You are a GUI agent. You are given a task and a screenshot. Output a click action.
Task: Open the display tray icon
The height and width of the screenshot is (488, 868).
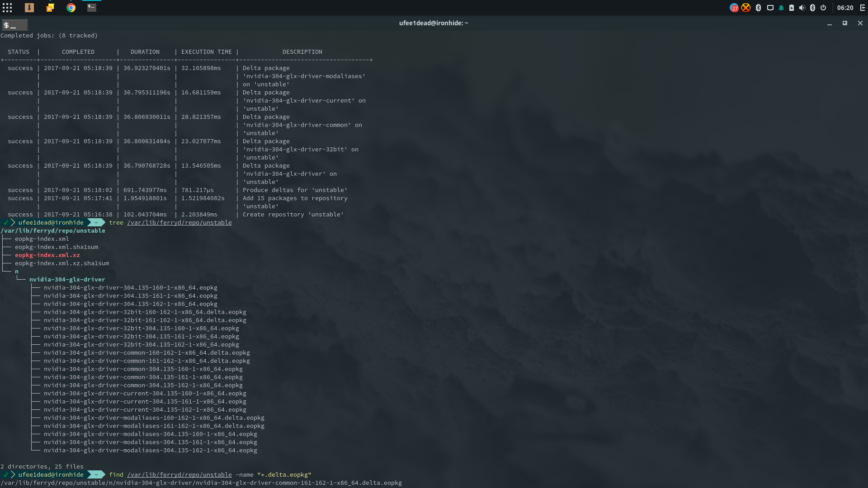(770, 8)
